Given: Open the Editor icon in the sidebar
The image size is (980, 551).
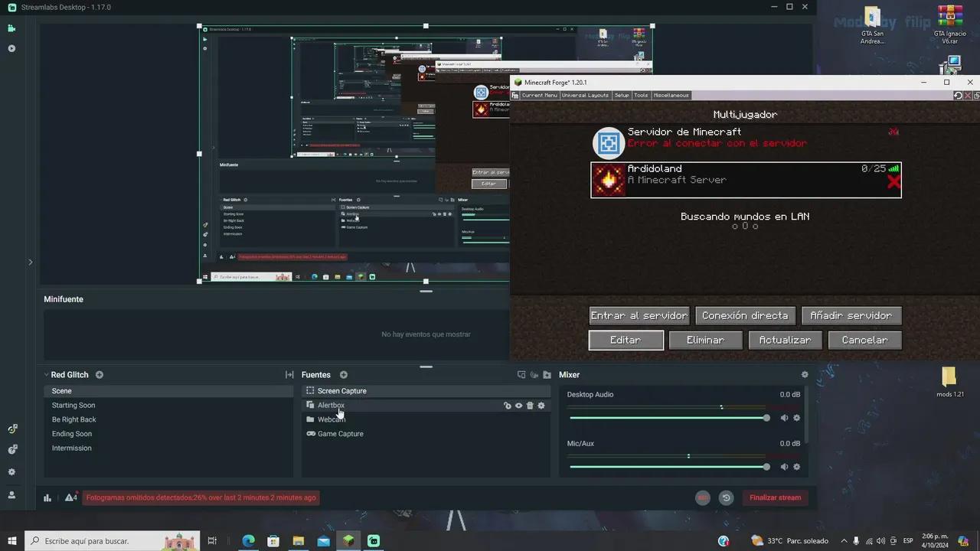Looking at the screenshot, I should click(x=11, y=28).
